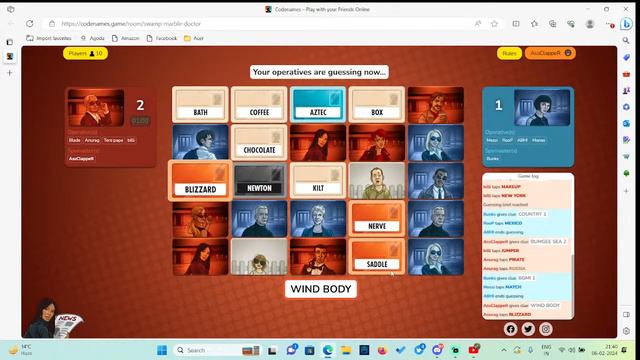Open the browser profile avatar icon
Image resolution: width=640 pixels, height=360 pixels.
tap(590, 24)
